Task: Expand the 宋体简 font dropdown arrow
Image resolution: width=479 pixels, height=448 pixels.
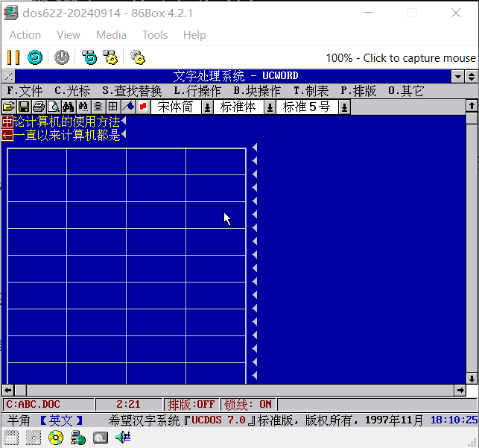Action: coord(207,107)
